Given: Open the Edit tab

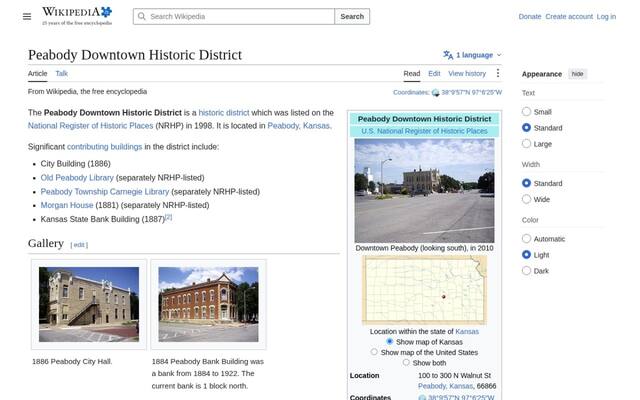Looking at the screenshot, I should click(434, 73).
